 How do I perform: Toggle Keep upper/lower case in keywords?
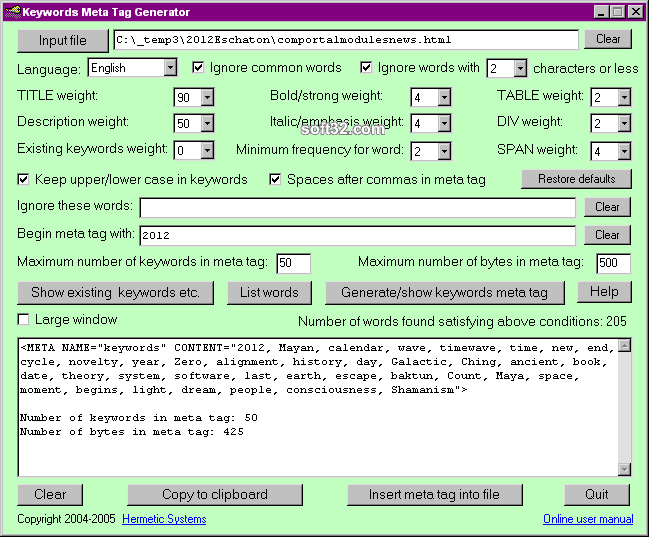[x=23, y=179]
